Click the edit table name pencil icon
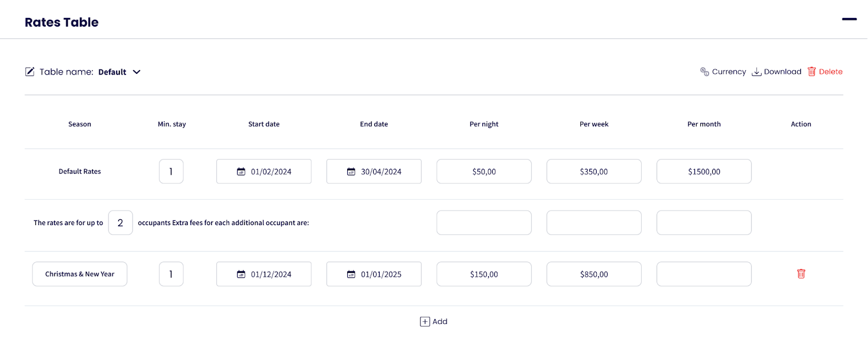The image size is (868, 357). click(x=30, y=72)
